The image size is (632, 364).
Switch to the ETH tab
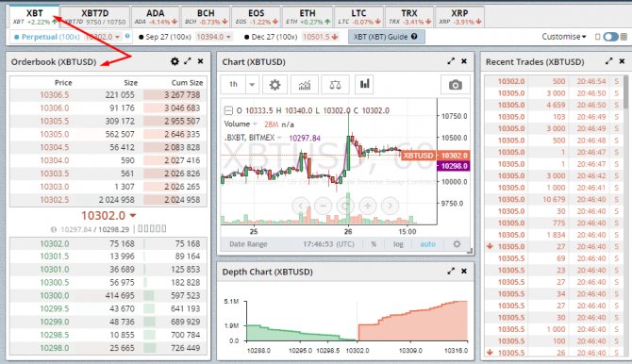308,17
